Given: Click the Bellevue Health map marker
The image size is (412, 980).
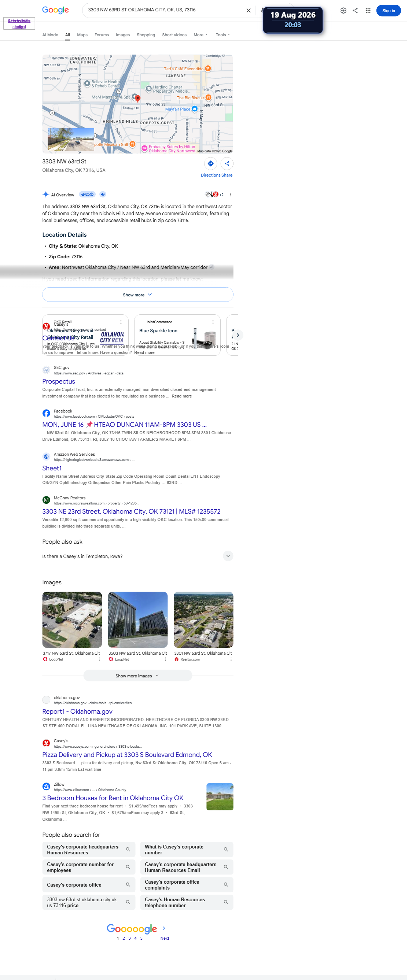Looking at the screenshot, I should click(x=87, y=83).
